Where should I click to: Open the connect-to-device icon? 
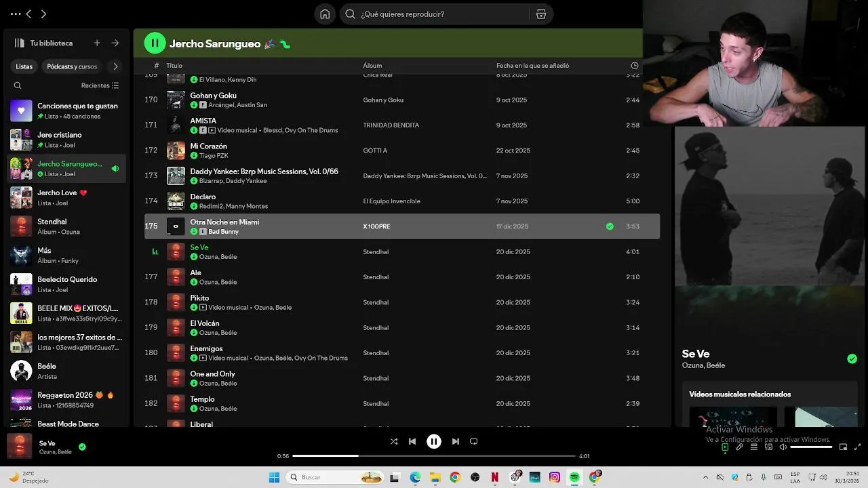pos(768,447)
